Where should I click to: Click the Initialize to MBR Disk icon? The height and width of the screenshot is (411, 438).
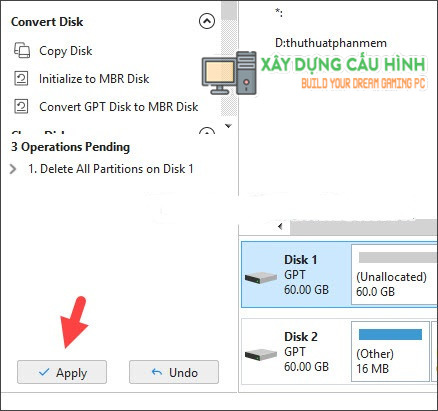coord(21,79)
